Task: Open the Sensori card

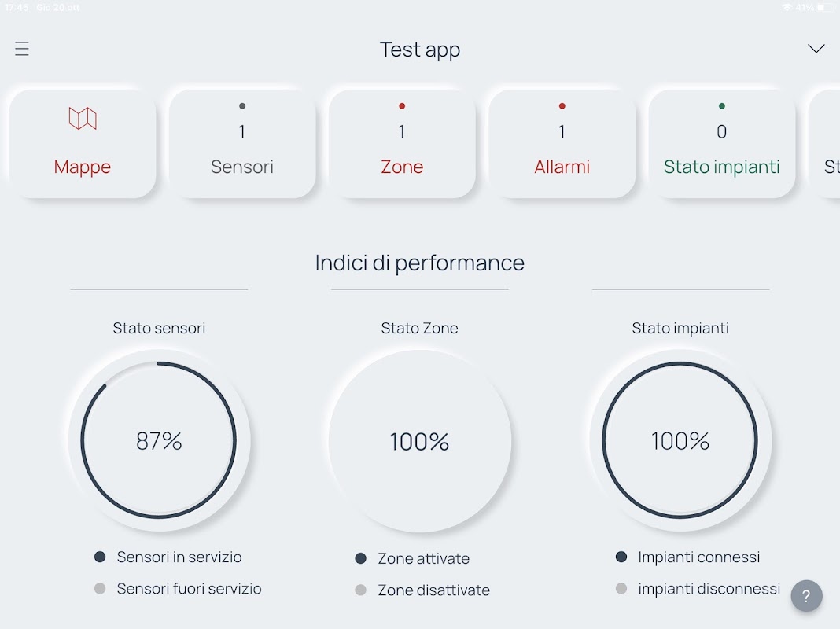Action: tap(242, 143)
